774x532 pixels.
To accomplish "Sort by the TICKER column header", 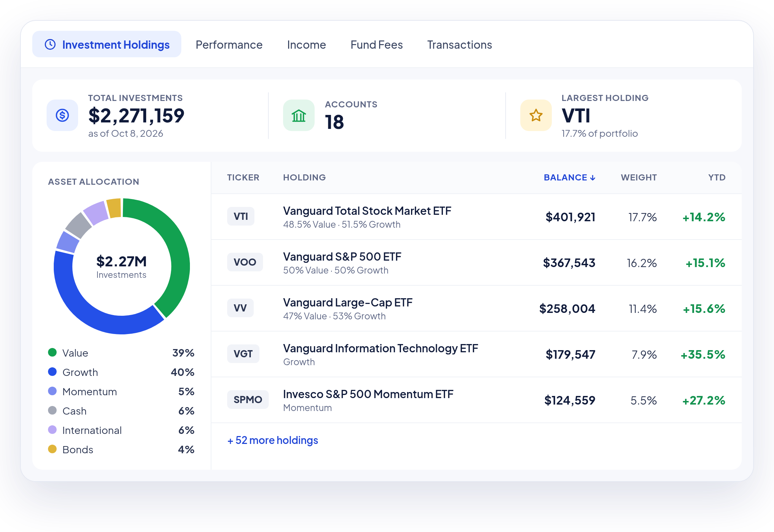I will pyautogui.click(x=243, y=178).
